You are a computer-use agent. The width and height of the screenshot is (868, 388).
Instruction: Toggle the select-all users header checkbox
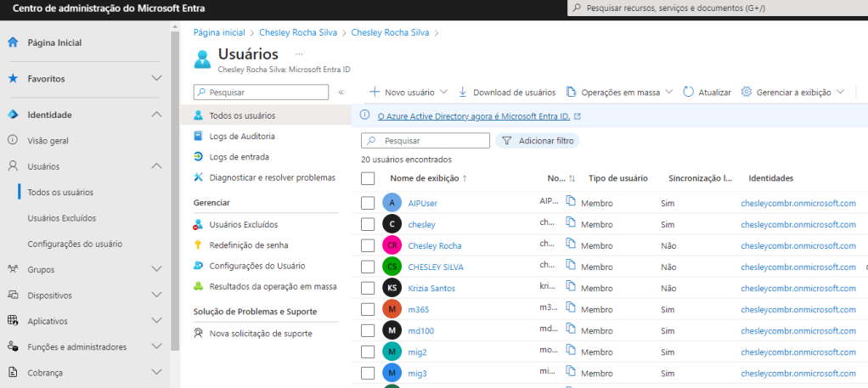pos(368,178)
